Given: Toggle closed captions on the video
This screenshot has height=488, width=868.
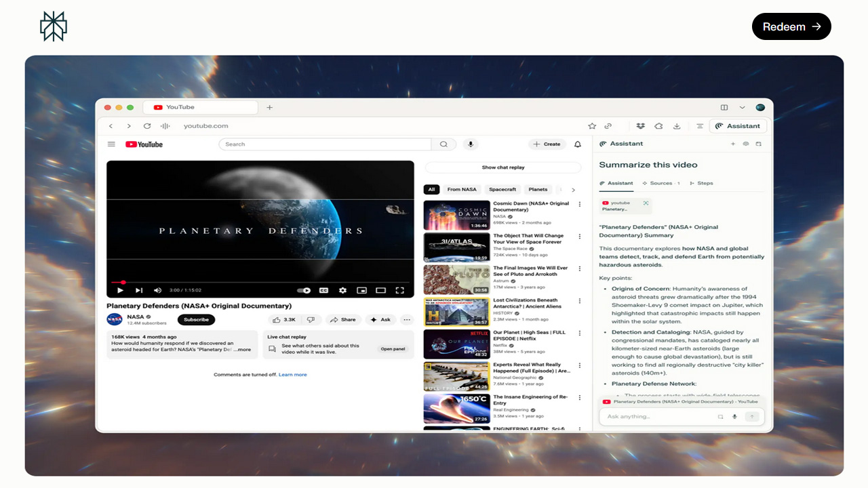Looking at the screenshot, I should click(323, 290).
